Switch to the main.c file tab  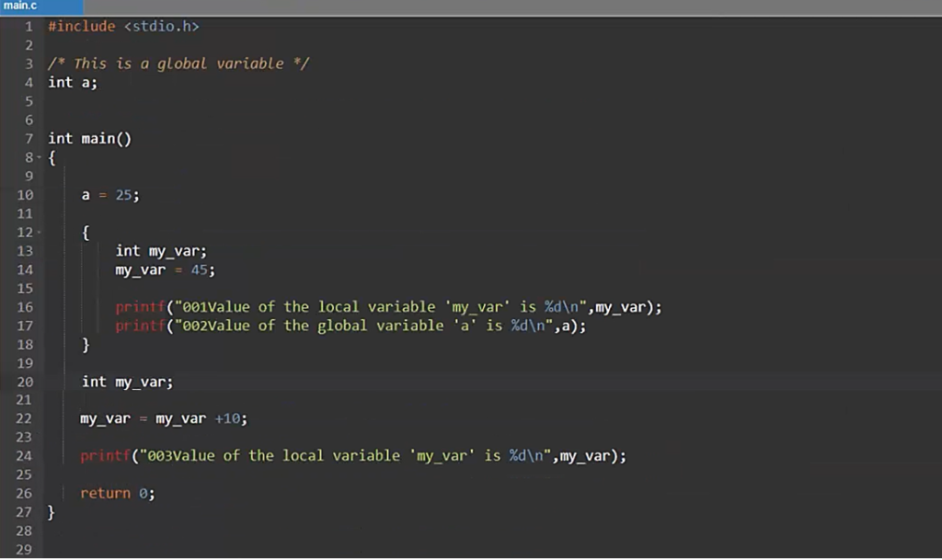[19, 6]
